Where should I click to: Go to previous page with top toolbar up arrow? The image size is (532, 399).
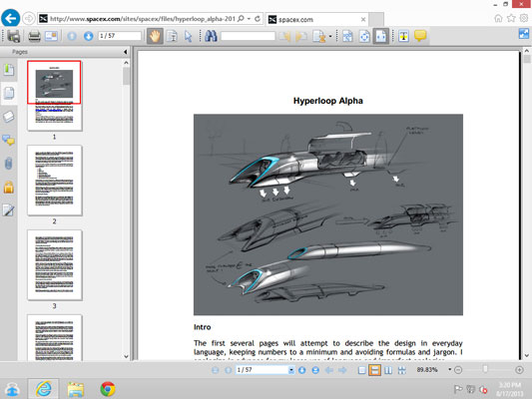[72, 36]
